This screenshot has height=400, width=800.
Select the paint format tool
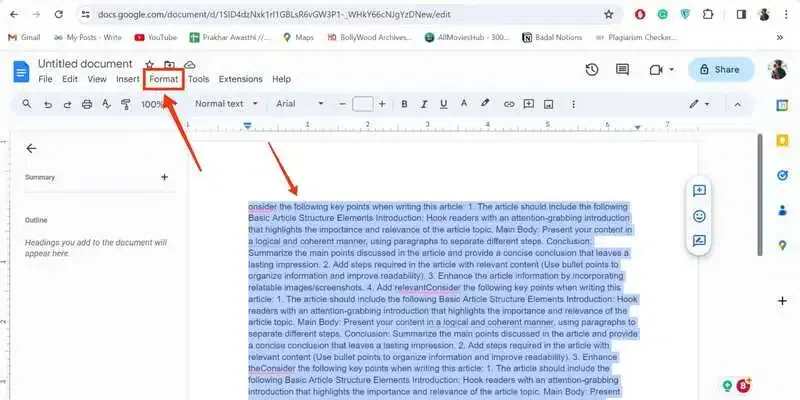[126, 104]
